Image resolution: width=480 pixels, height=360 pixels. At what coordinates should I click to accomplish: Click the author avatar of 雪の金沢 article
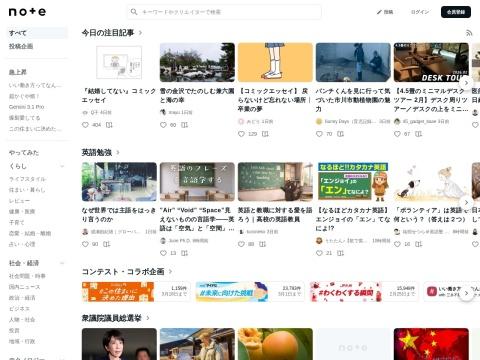[x=163, y=112]
